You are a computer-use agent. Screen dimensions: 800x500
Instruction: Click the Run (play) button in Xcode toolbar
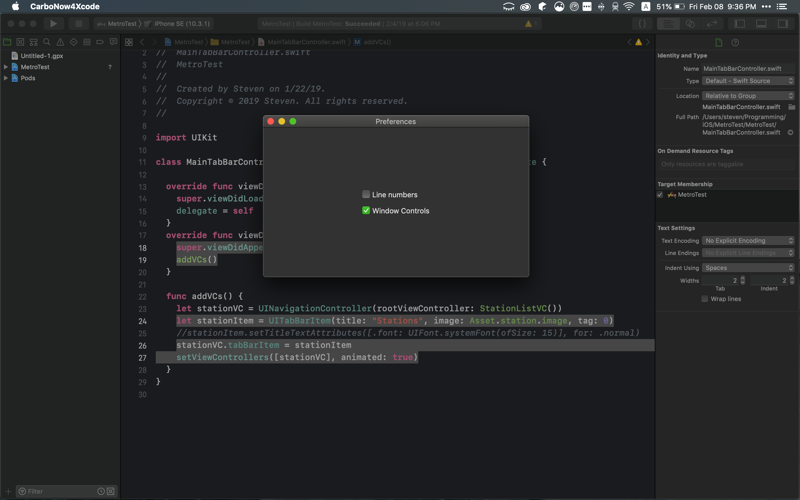[53, 23]
